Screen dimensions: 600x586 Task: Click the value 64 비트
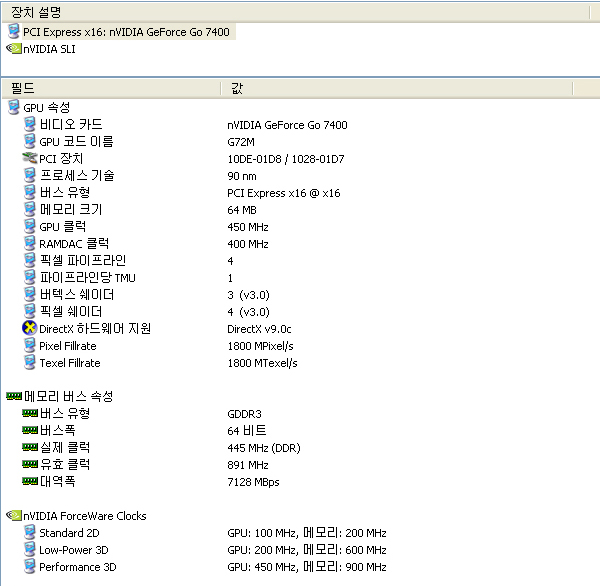(x=246, y=431)
